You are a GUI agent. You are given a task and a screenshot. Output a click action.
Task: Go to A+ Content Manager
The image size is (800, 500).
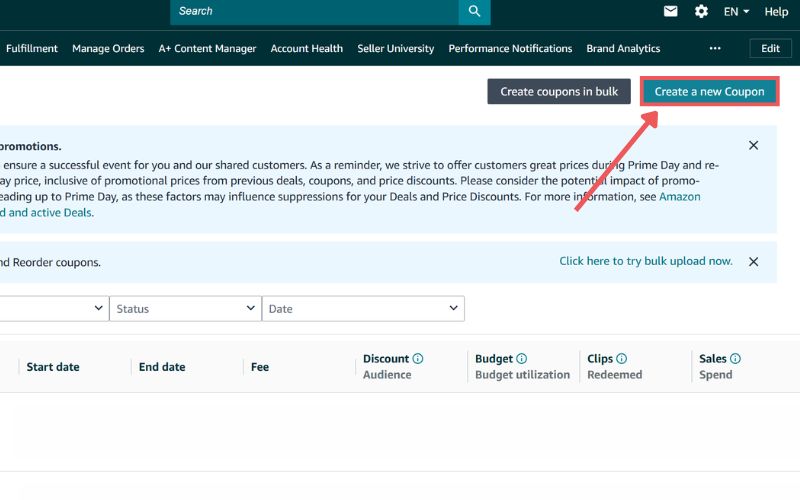tap(207, 48)
